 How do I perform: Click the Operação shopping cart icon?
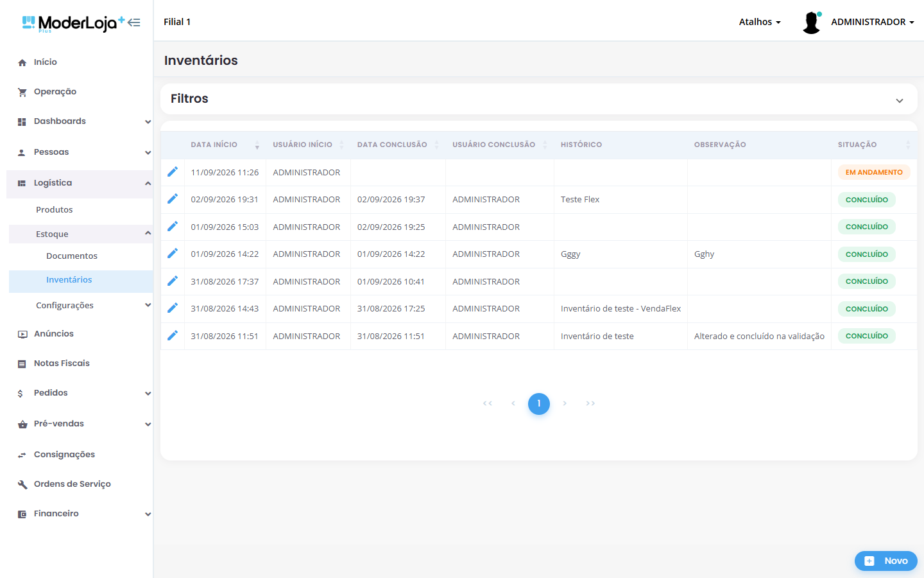(22, 92)
